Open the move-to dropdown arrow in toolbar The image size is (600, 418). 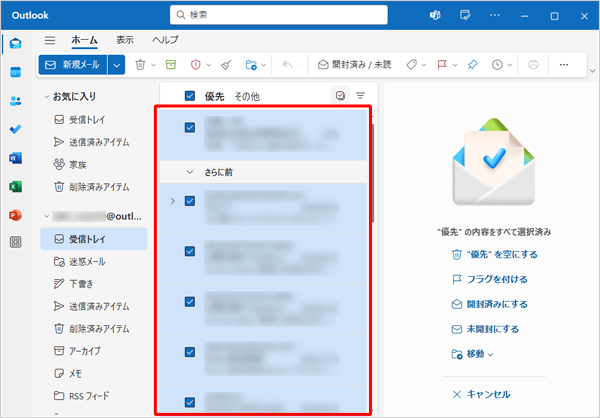click(x=264, y=65)
